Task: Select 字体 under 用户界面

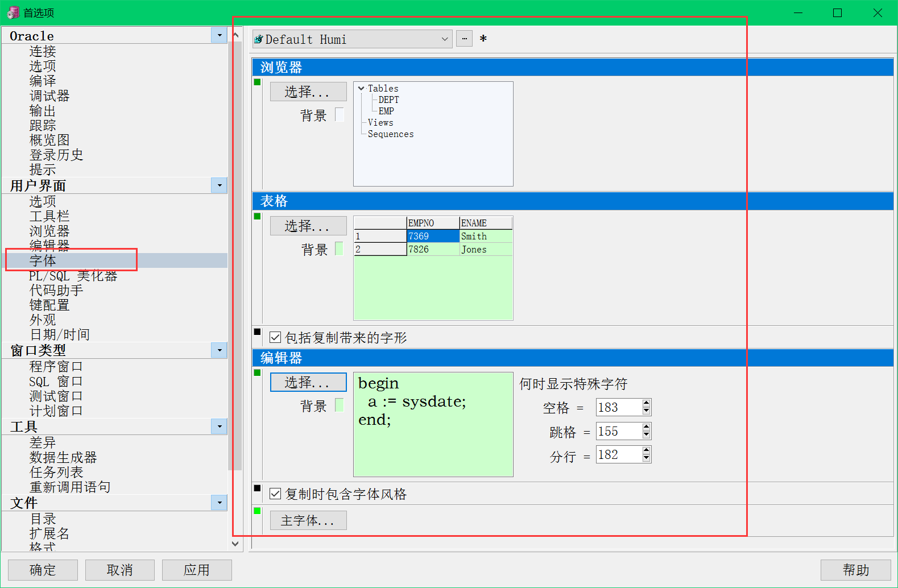Action: coord(43,260)
